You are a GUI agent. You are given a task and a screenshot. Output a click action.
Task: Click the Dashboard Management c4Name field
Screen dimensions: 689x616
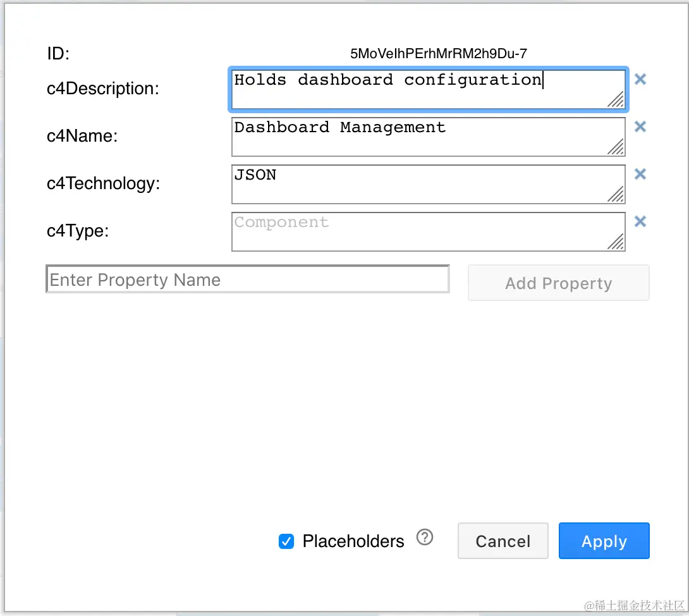429,137
